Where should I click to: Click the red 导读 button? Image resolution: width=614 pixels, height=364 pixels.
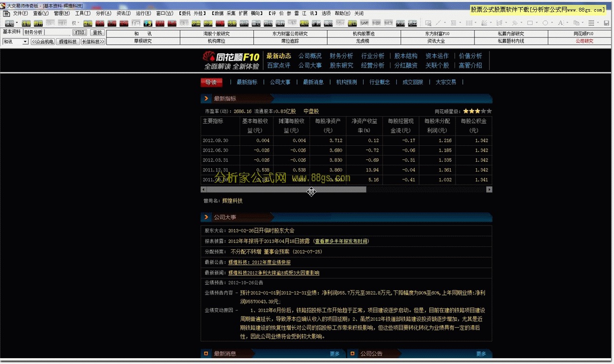click(x=211, y=83)
